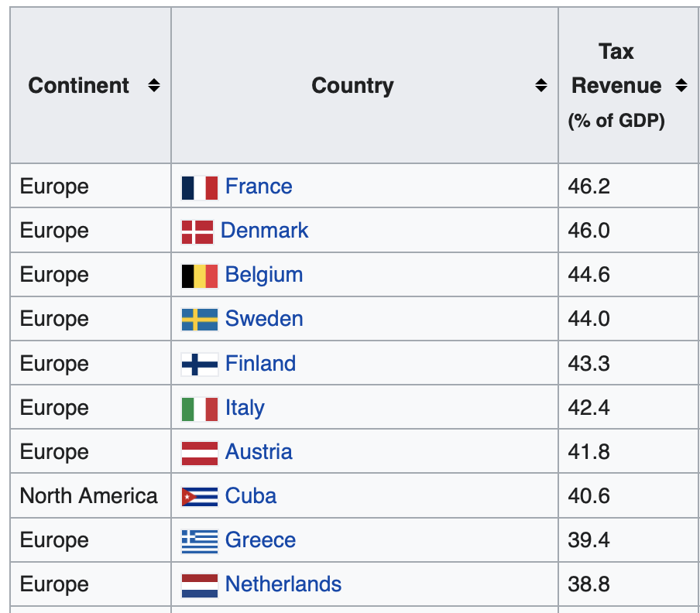This screenshot has height=613, width=700.
Task: Click the Continent column header text
Action: coord(79,85)
